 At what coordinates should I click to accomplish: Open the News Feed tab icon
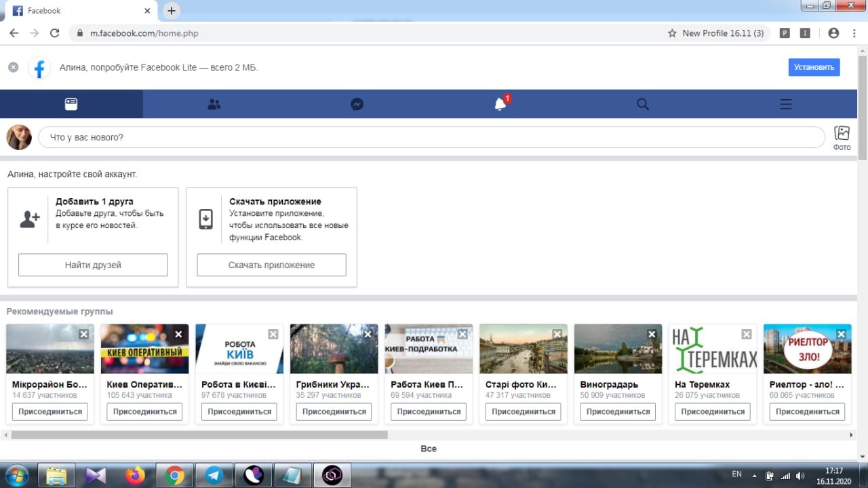[71, 104]
